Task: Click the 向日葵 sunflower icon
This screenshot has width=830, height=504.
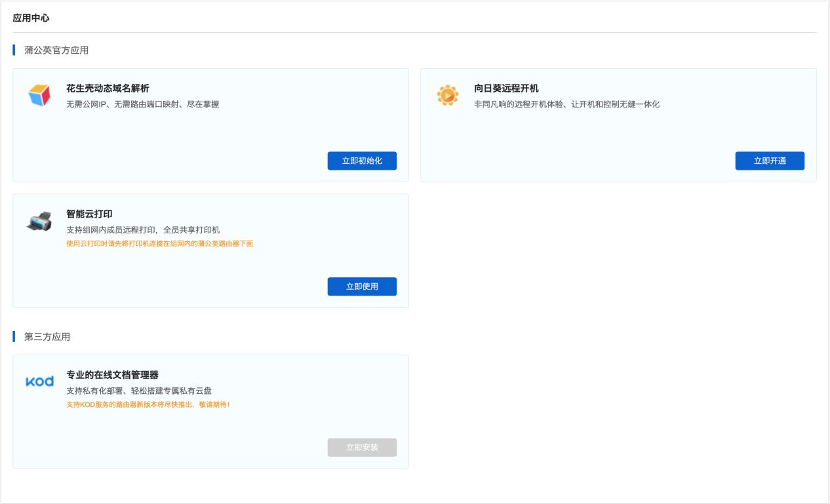Action: tap(448, 95)
